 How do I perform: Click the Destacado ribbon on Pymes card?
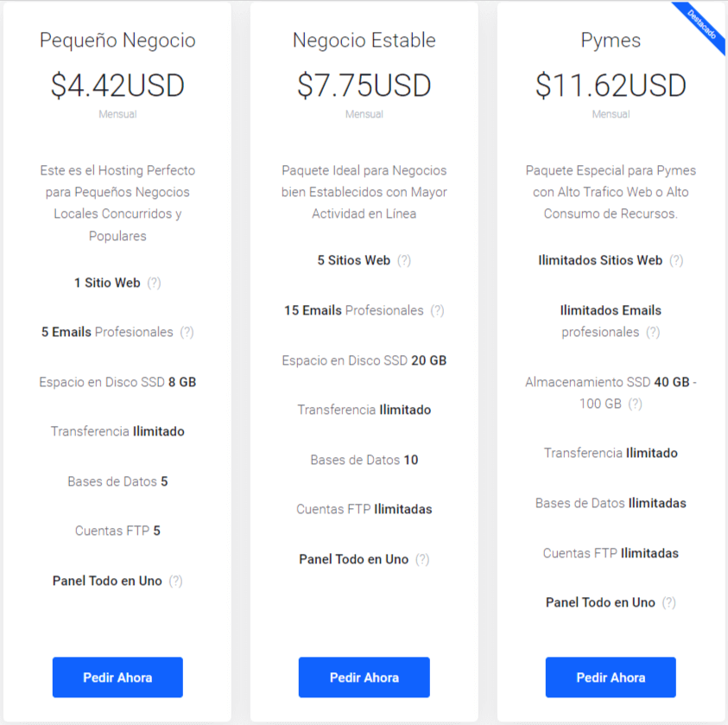[x=701, y=27]
